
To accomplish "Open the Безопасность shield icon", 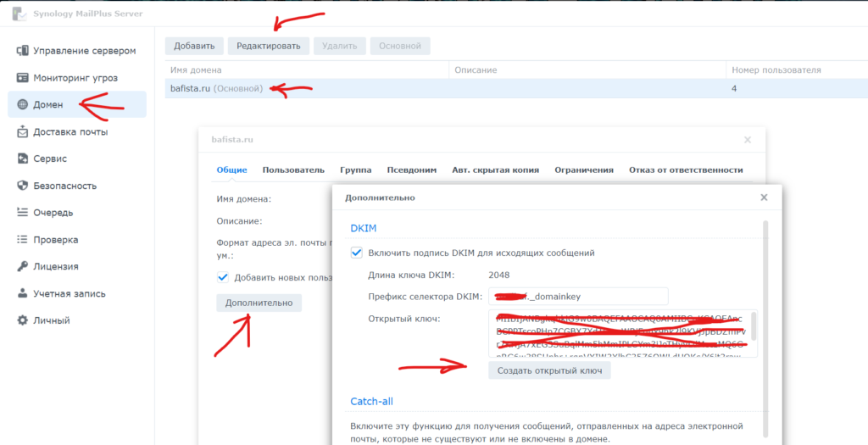I will [x=23, y=186].
